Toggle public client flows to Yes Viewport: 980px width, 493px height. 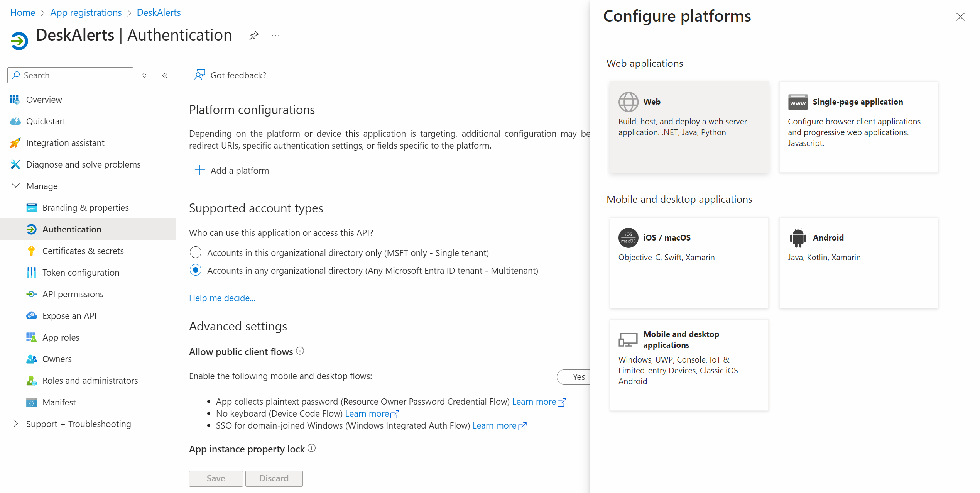[578, 377]
